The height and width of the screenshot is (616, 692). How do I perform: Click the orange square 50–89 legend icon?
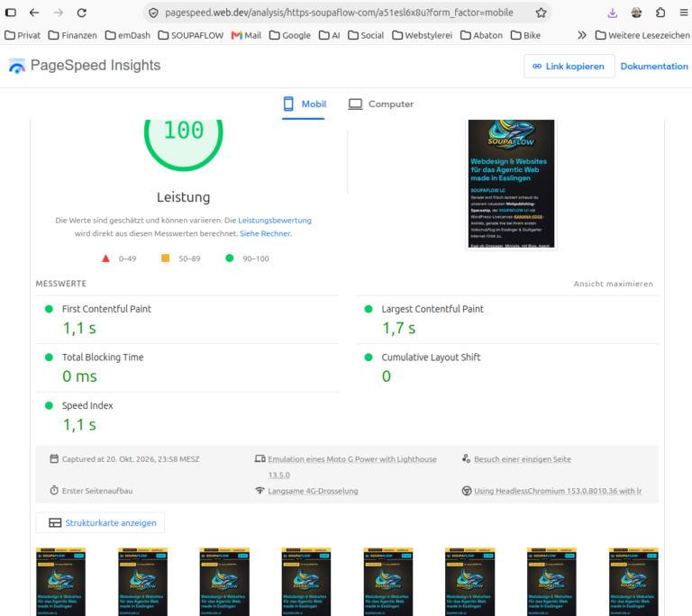(x=165, y=258)
